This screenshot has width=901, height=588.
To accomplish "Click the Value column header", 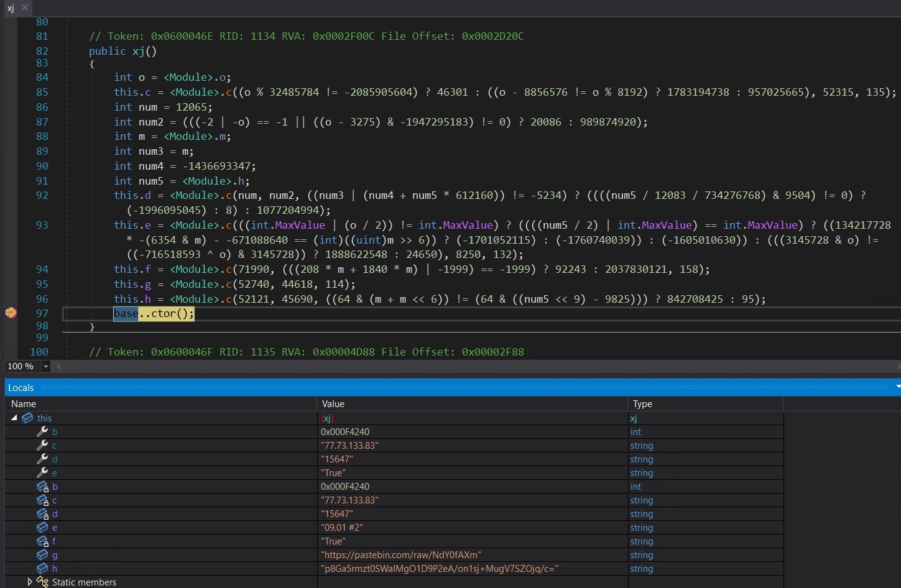I will 333,403.
